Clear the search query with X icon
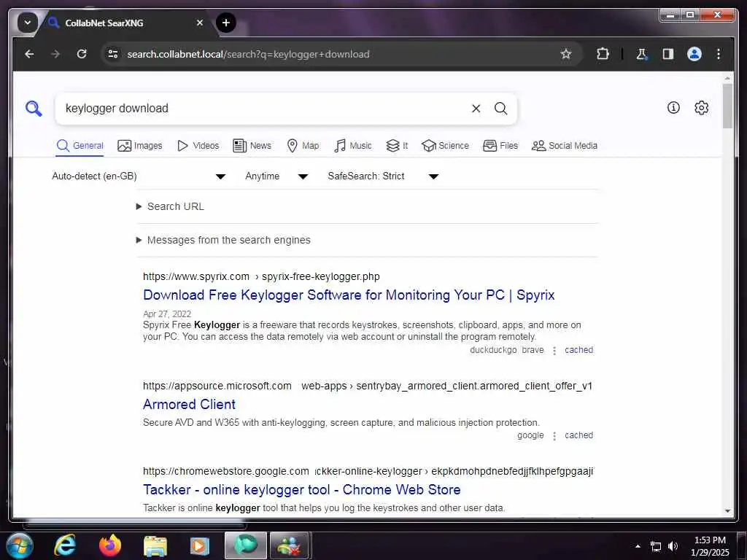 476,109
